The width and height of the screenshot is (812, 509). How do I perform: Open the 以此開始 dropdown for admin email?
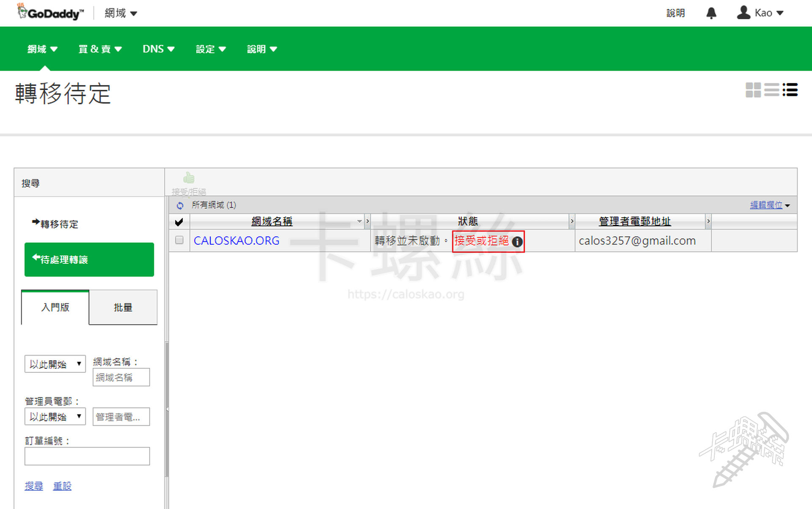55,416
